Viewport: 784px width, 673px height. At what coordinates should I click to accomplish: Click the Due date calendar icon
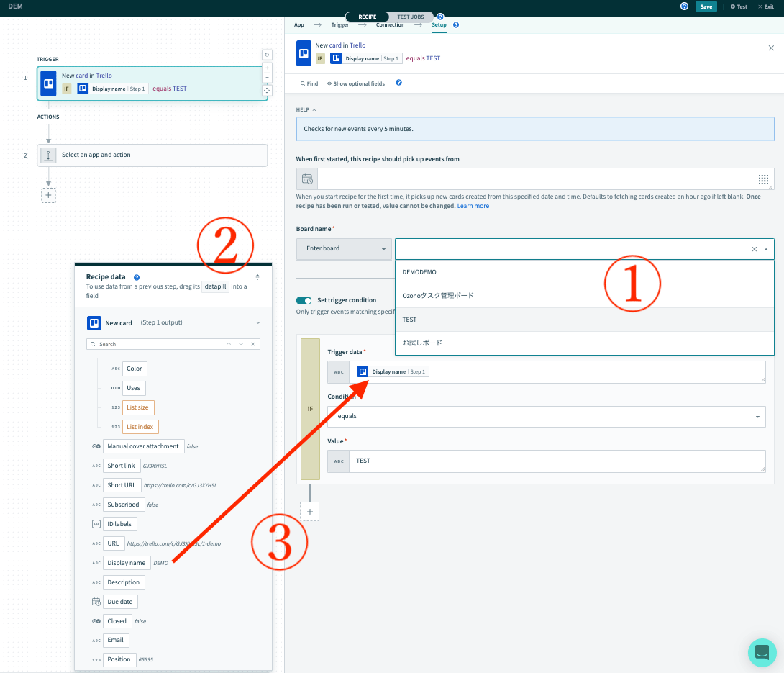[x=96, y=602]
